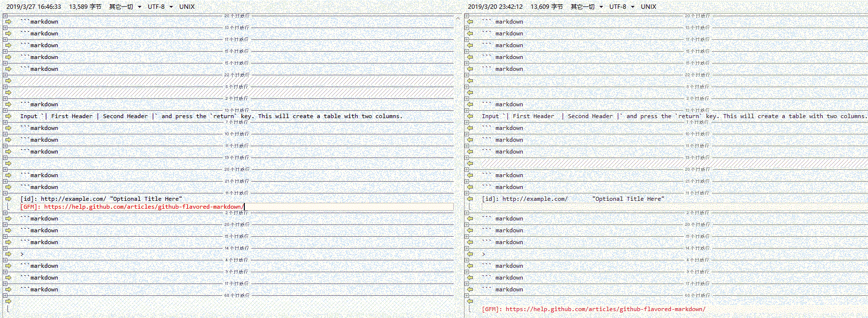The image size is (868, 318).
Task: Expand the left pane 19-line folded section
Action: click(5, 158)
